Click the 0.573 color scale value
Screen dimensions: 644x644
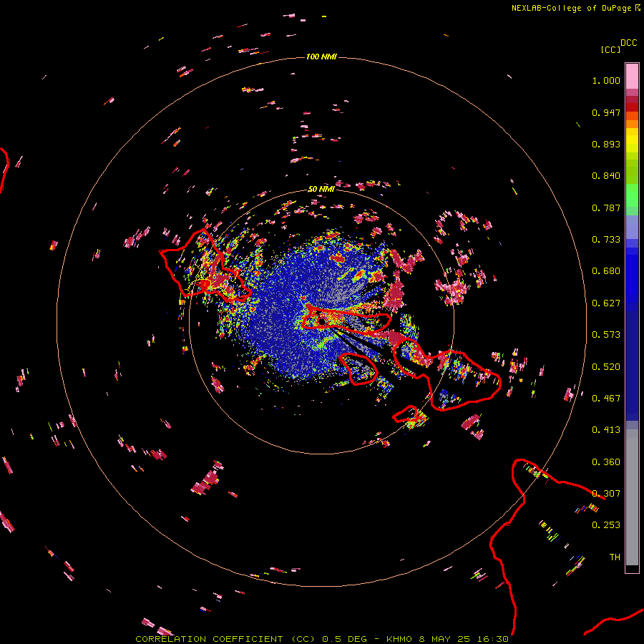point(606,335)
